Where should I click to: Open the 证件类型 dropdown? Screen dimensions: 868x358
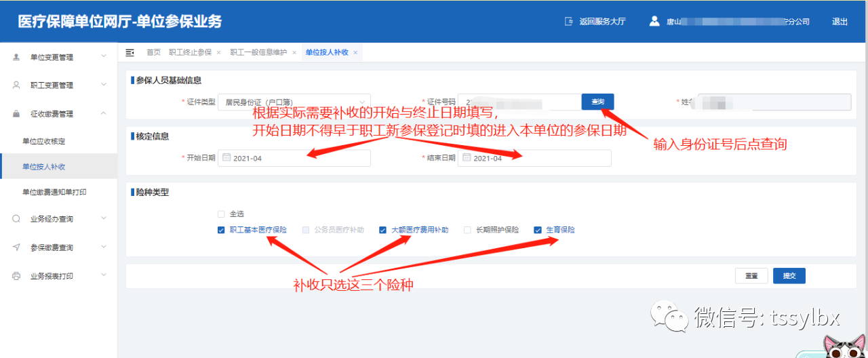tap(295, 102)
